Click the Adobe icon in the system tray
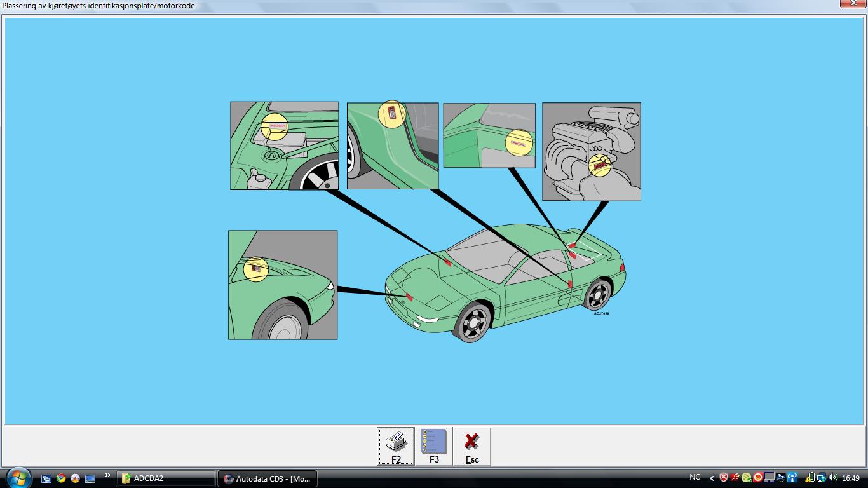Screen dimensions: 868x488 click(x=734, y=477)
